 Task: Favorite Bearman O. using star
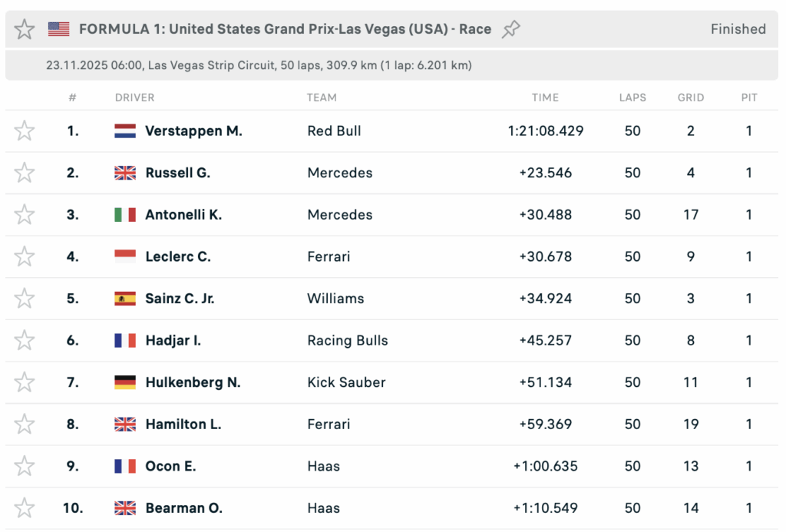coord(25,507)
